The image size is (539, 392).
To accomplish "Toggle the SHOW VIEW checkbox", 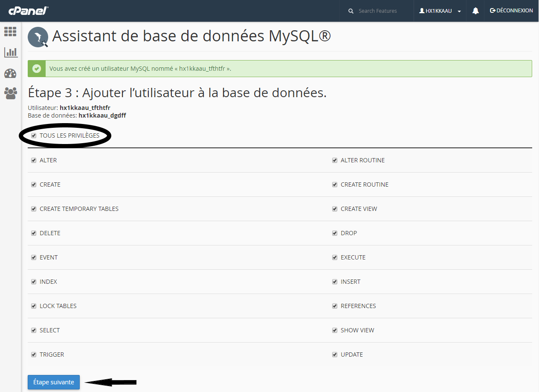I will coord(335,331).
